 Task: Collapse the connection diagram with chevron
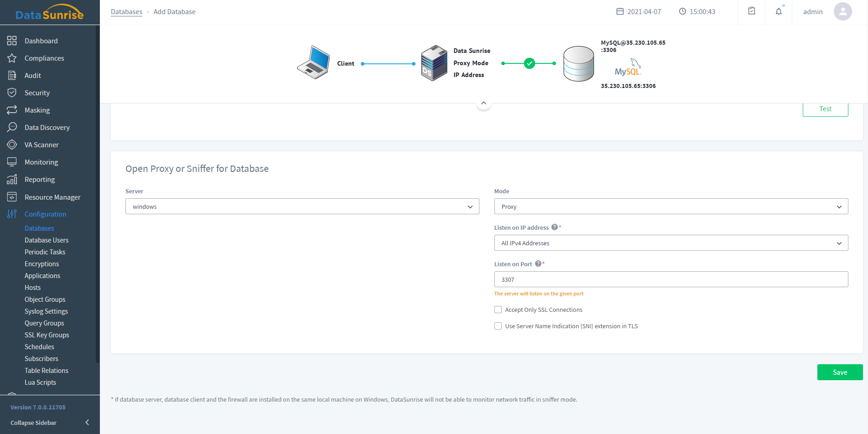(483, 103)
